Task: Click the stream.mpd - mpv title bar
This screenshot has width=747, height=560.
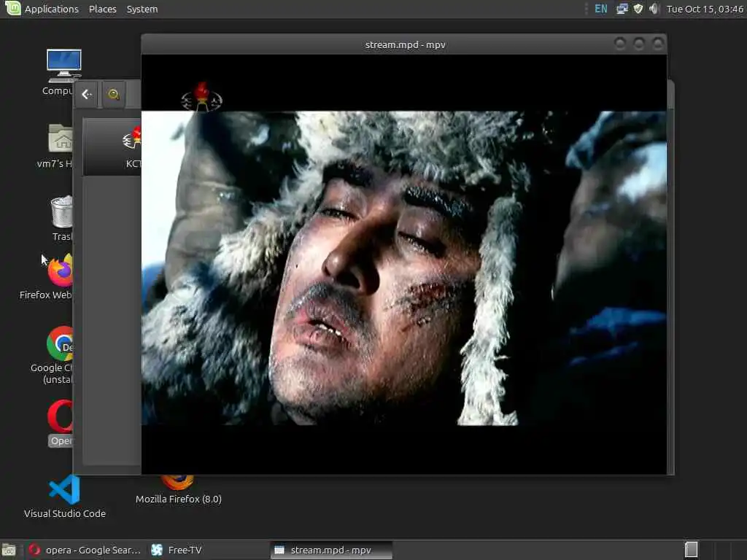Action: click(405, 44)
